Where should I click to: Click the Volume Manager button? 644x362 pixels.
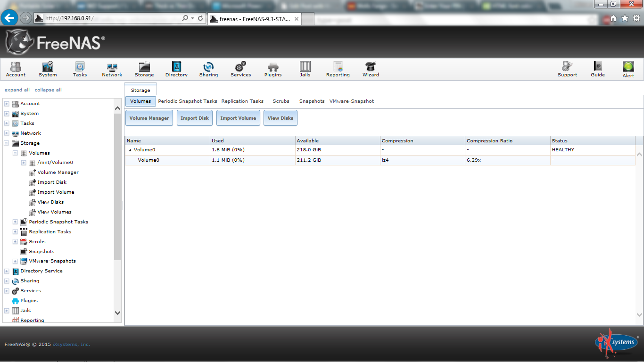[149, 118]
